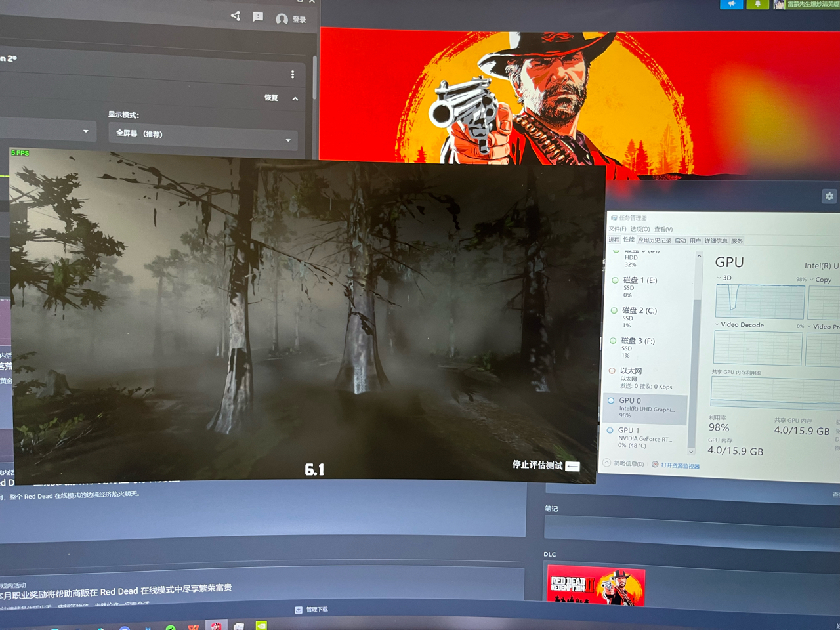Click the green 5 FPS counter overlay
This screenshot has width=840, height=630.
coord(19,152)
